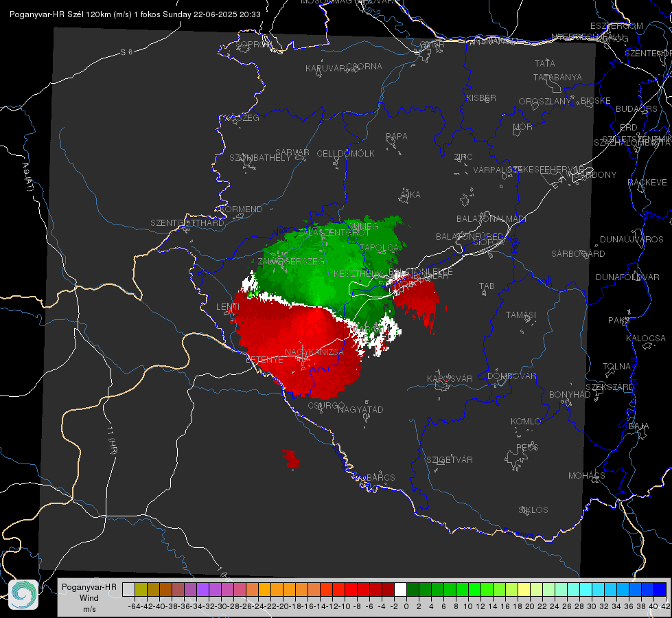Click the CSURGO town label

point(326,405)
